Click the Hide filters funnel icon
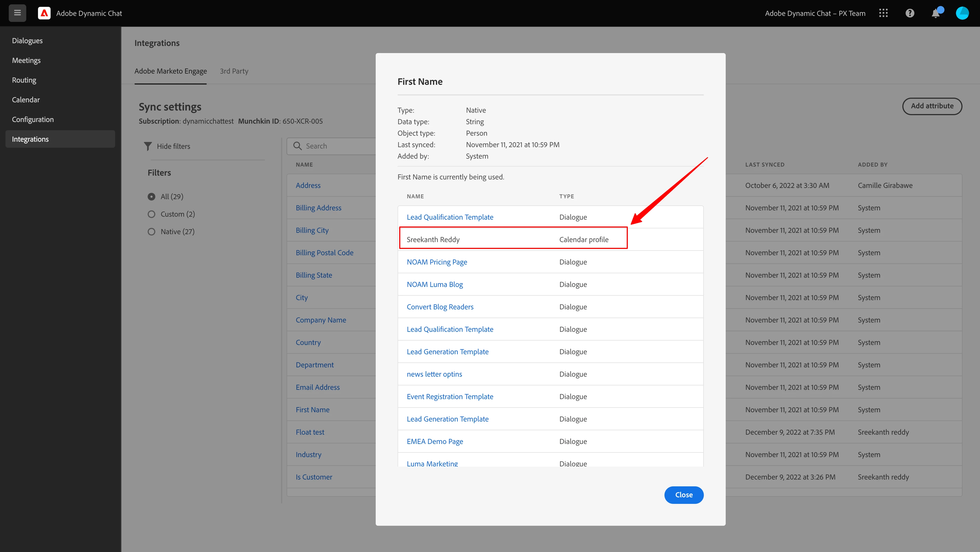This screenshot has height=552, width=980. 148,146
